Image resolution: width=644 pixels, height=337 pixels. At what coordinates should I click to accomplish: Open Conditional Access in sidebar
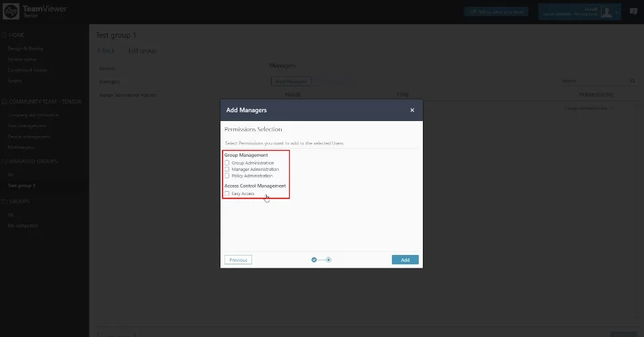click(27, 70)
